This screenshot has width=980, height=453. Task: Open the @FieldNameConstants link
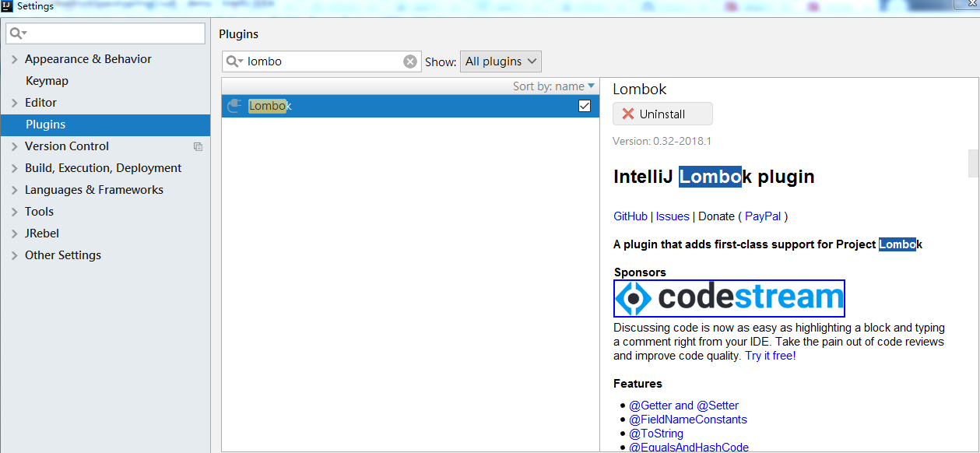click(x=688, y=420)
